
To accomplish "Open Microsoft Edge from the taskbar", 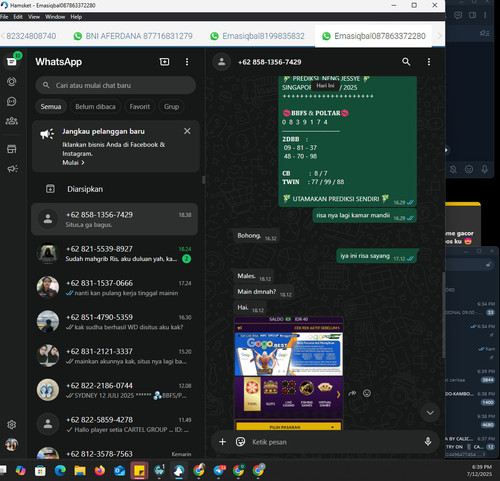I will point(60,471).
